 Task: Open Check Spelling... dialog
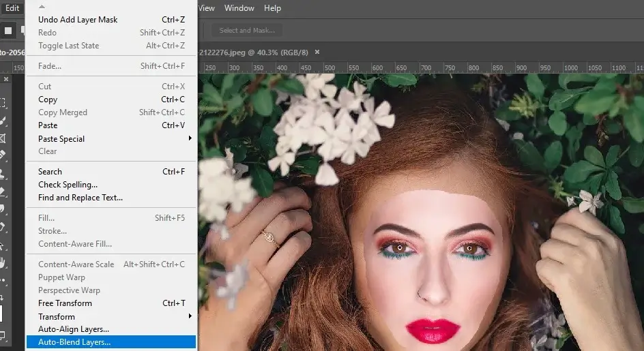tap(111, 185)
